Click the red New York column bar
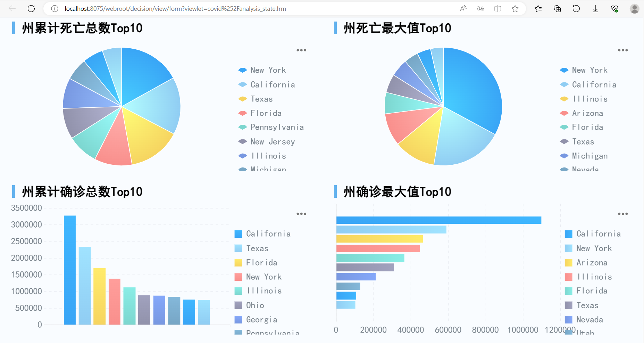This screenshot has height=343, width=644. [115, 302]
